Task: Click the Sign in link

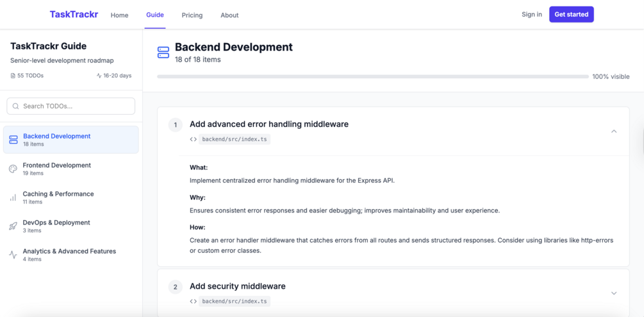Action: (x=532, y=14)
